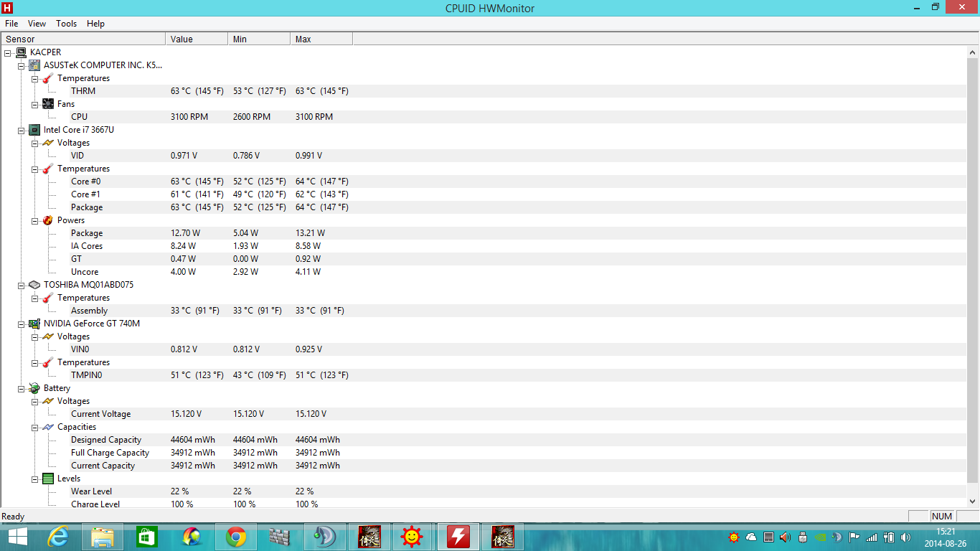
Task: Click the vertical scrollbar thumb
Action: coord(973,270)
